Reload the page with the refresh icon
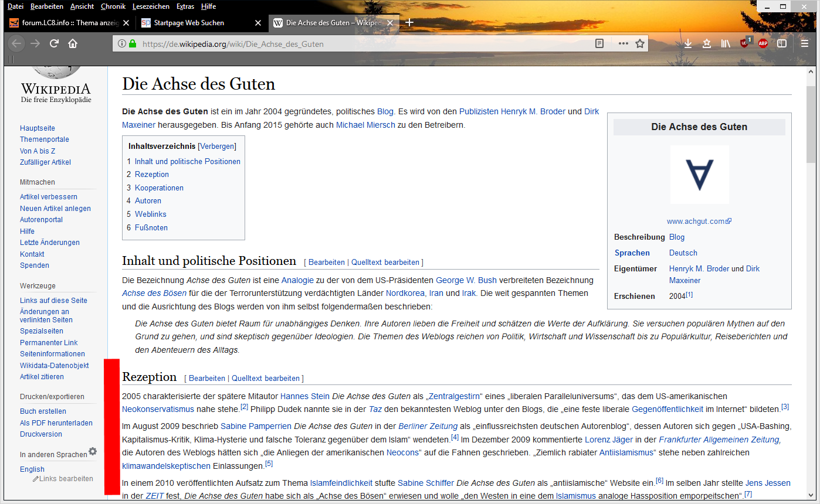Image resolution: width=820 pixels, height=504 pixels. [54, 43]
